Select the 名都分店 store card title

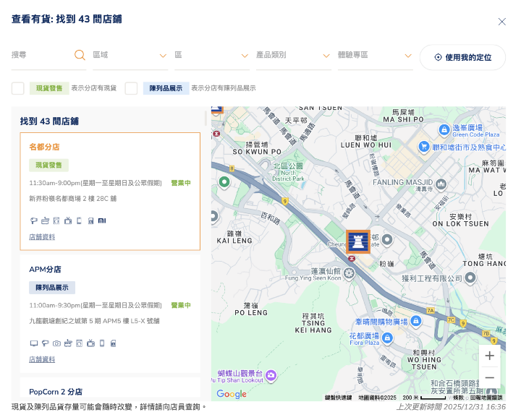coord(44,147)
